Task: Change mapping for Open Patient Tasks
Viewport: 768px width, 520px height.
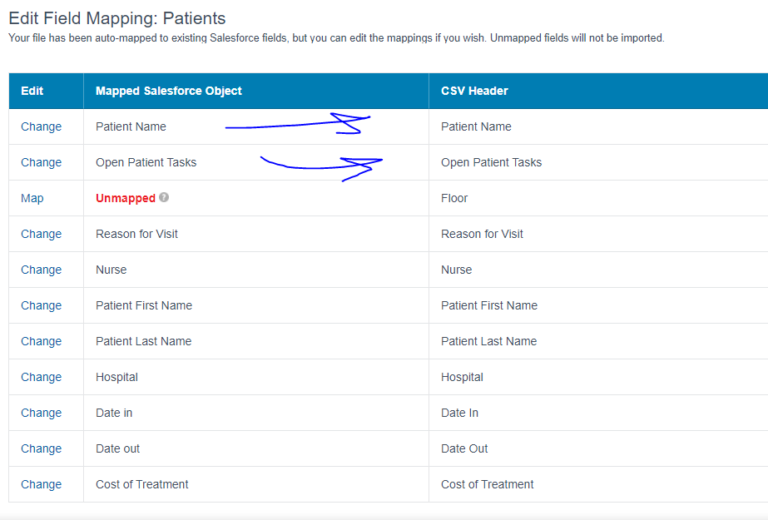Action: tap(41, 163)
